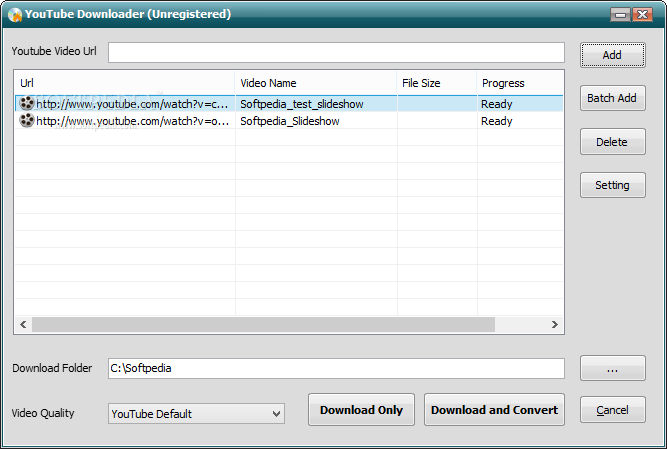Image resolution: width=667 pixels, height=449 pixels.
Task: Focus the Youtube Video Url field
Action: point(336,52)
